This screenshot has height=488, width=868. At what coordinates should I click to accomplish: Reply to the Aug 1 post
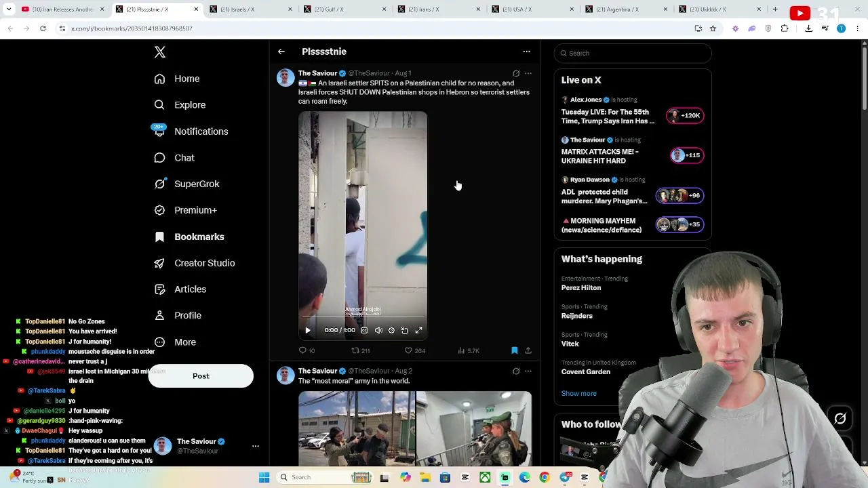coord(307,350)
